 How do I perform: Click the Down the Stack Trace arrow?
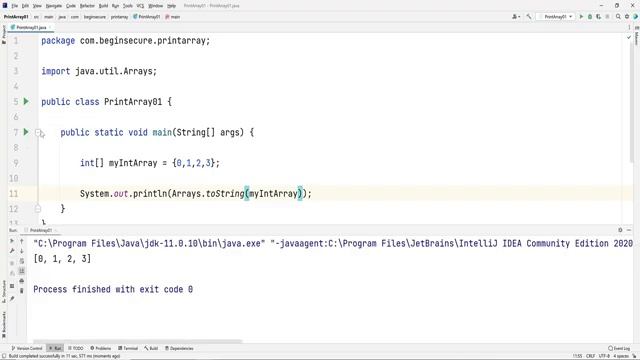tap(22, 251)
